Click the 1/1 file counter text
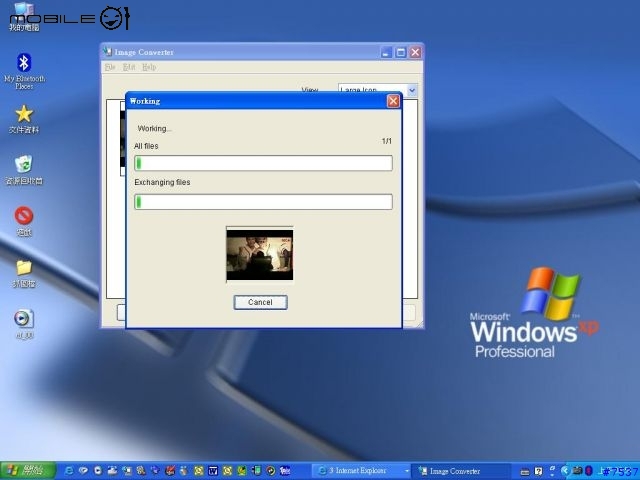Screen dimensions: 640x480 pyautogui.click(x=387, y=141)
